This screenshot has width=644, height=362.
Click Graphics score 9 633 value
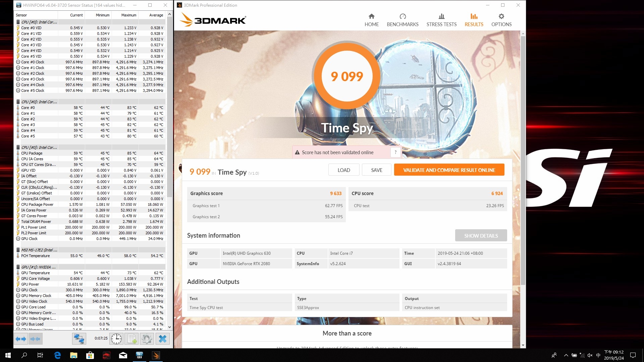pyautogui.click(x=335, y=193)
